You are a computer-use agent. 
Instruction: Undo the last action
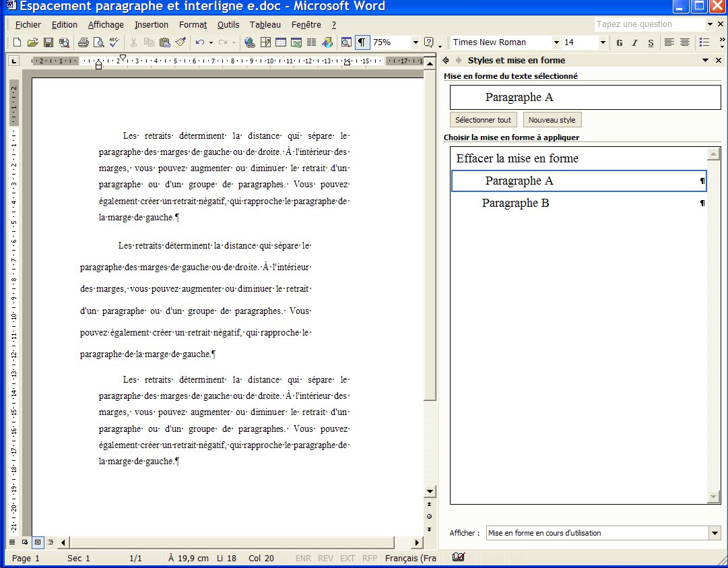199,42
